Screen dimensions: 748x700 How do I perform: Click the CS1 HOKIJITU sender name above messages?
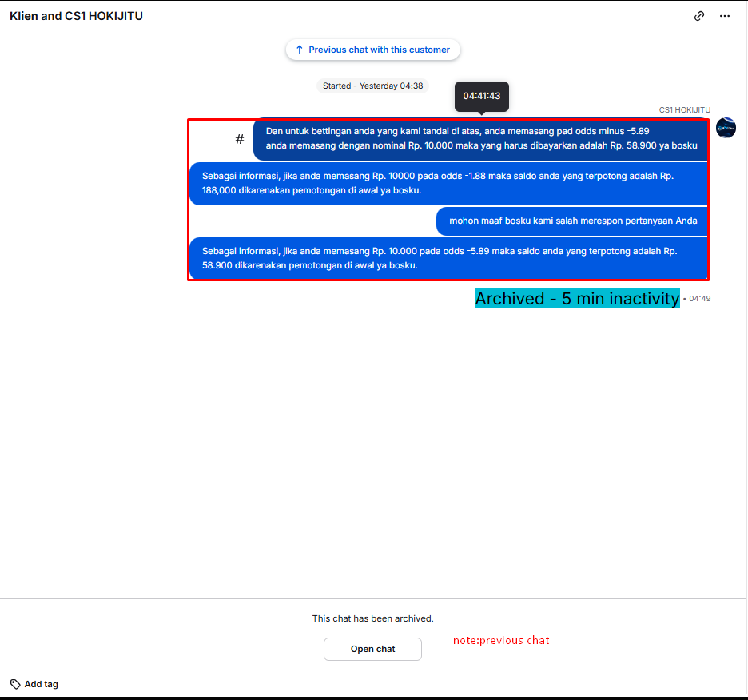tap(685, 109)
